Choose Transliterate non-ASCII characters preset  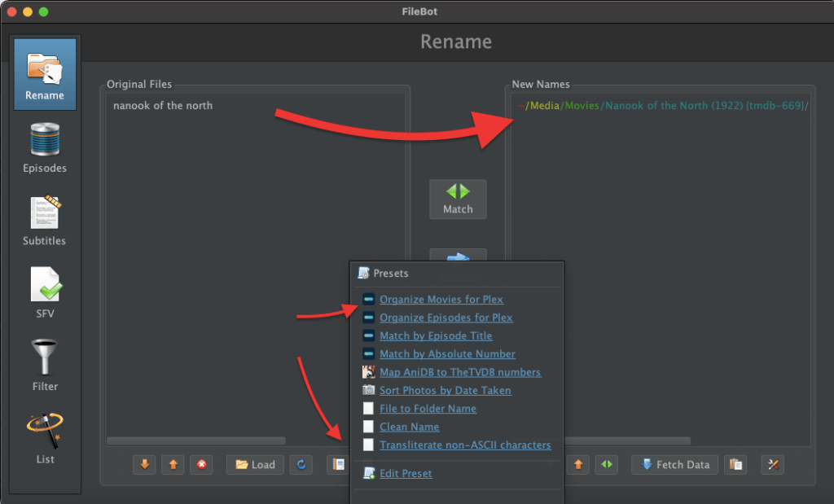click(x=465, y=445)
